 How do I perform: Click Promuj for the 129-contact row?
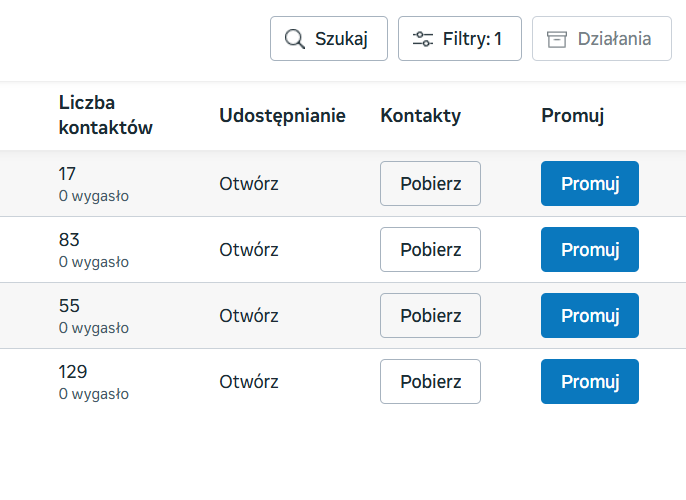coord(590,382)
